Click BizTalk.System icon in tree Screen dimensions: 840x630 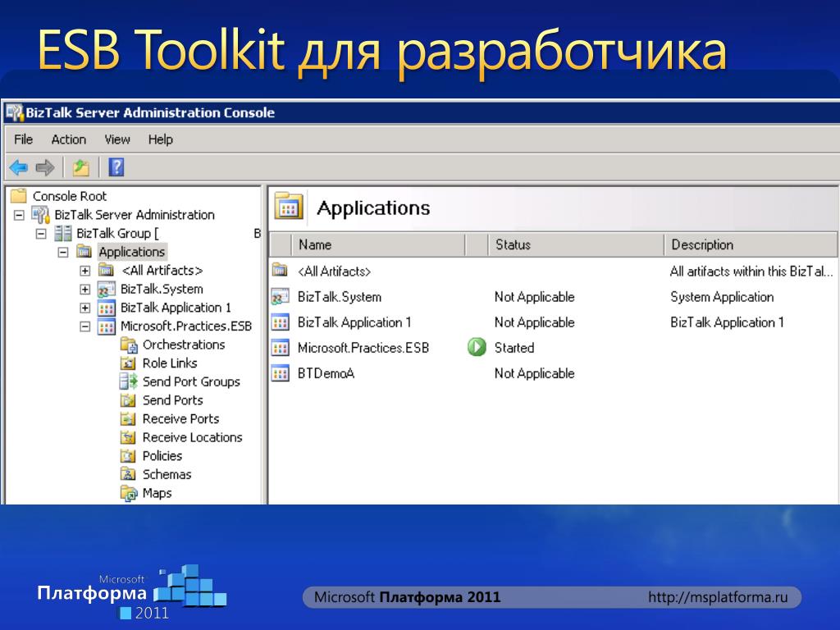pos(107,290)
